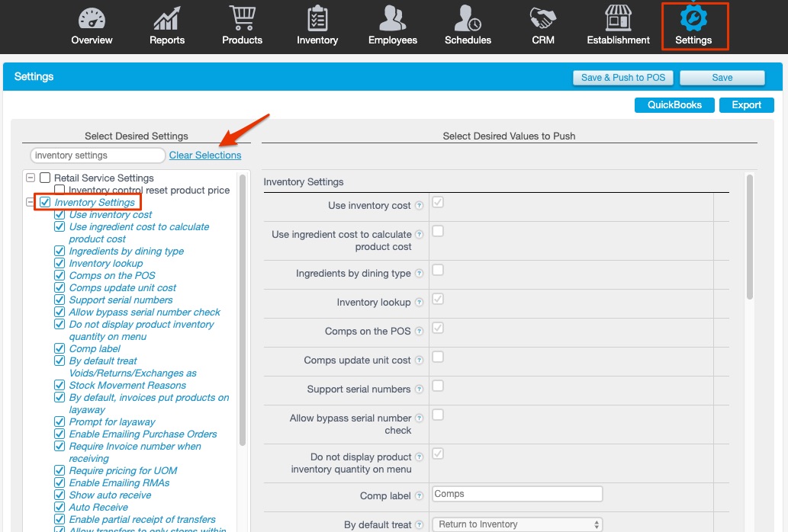Open Inventory clipboard icon

click(317, 18)
